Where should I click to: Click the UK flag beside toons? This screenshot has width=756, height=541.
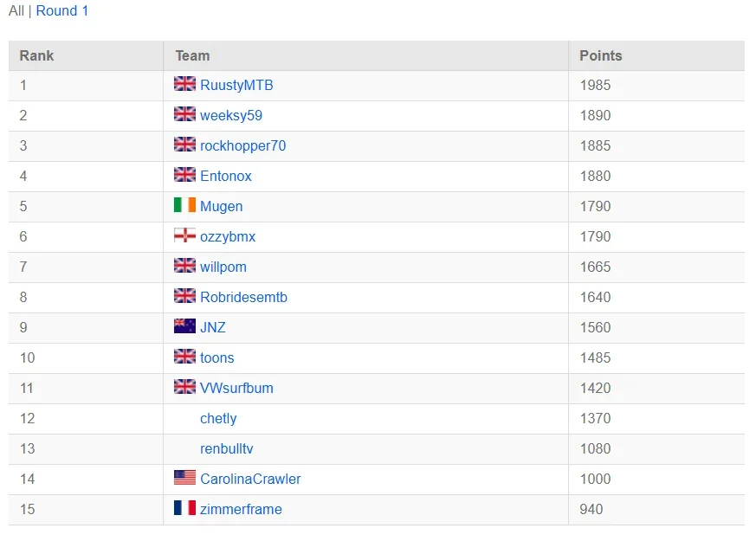[x=184, y=357]
